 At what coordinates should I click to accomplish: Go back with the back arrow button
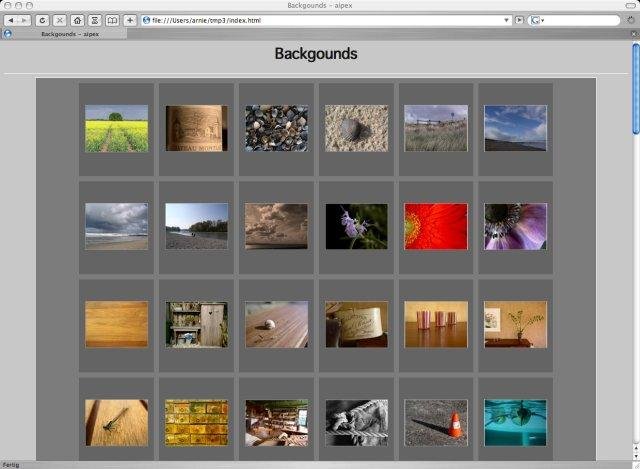point(11,20)
